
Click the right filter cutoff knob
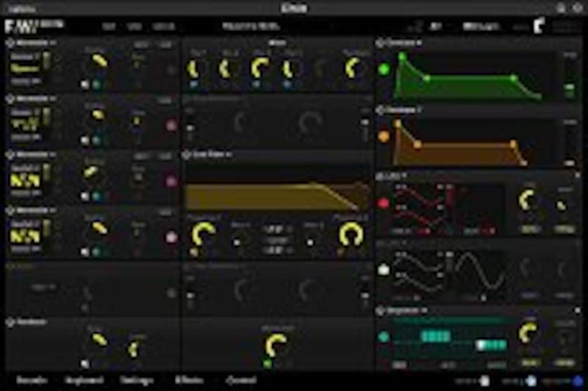(351, 234)
